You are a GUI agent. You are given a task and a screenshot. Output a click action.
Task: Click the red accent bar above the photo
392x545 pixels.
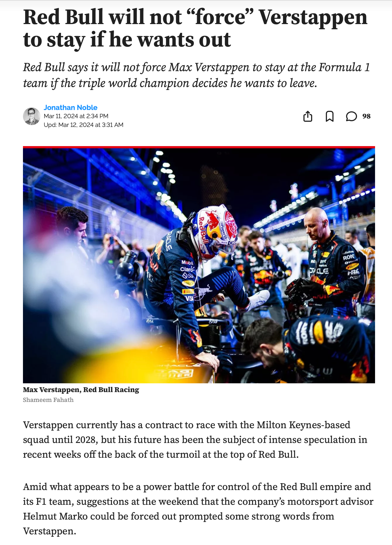pos(199,147)
